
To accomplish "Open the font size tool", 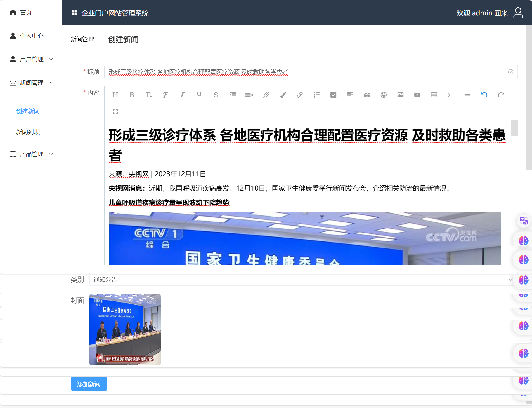I will coord(149,95).
